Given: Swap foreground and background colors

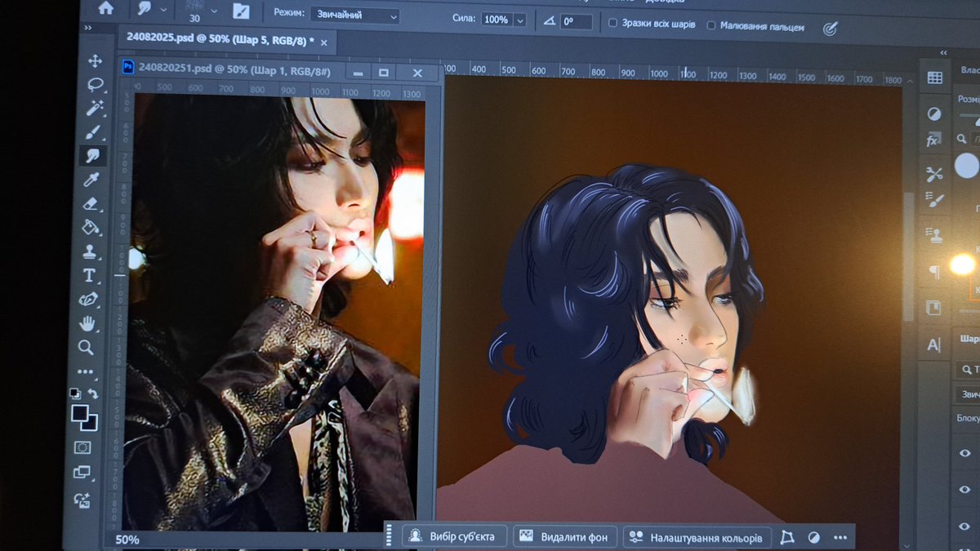Looking at the screenshot, I should pos(93,393).
